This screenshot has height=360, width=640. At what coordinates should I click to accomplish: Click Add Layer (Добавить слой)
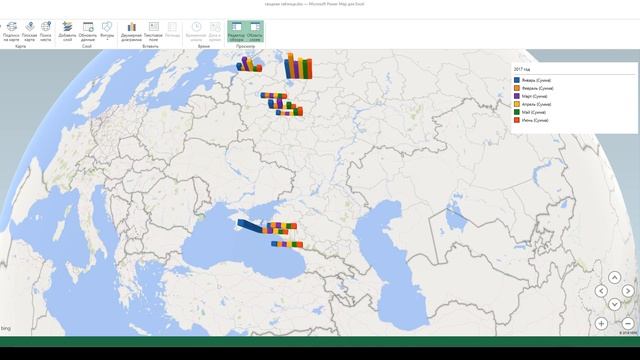pyautogui.click(x=67, y=31)
